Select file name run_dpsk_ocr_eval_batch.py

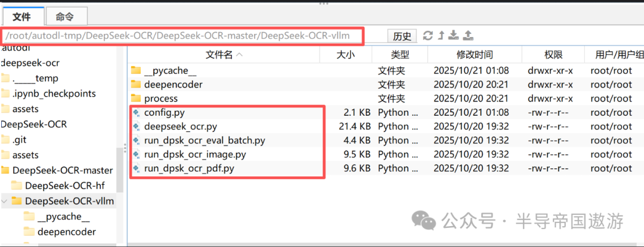click(205, 140)
